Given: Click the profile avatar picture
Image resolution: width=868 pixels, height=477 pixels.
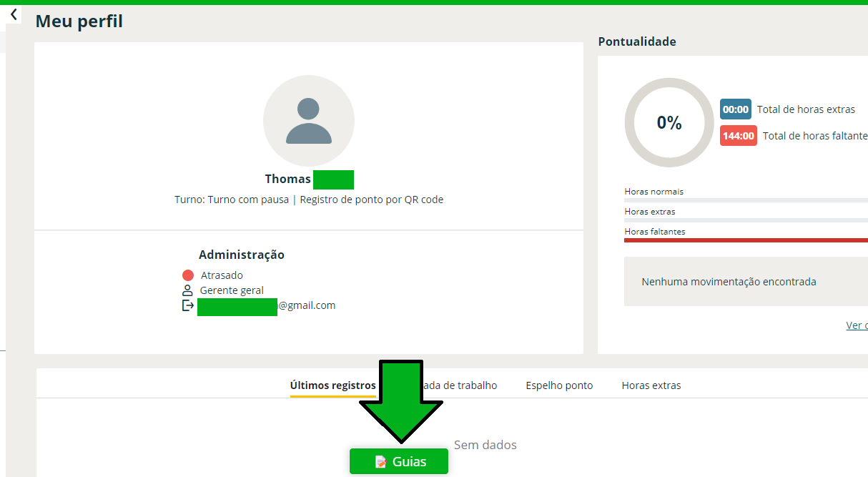Looking at the screenshot, I should (309, 121).
